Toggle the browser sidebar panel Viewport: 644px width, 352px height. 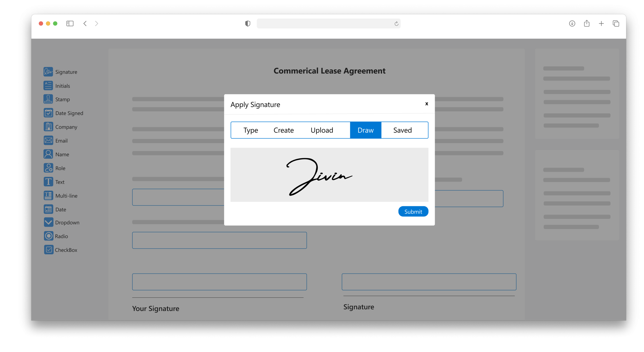tap(70, 24)
